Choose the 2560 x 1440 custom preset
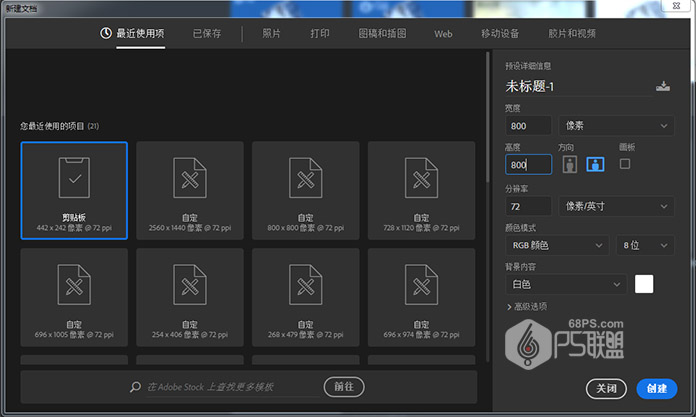 pos(190,191)
